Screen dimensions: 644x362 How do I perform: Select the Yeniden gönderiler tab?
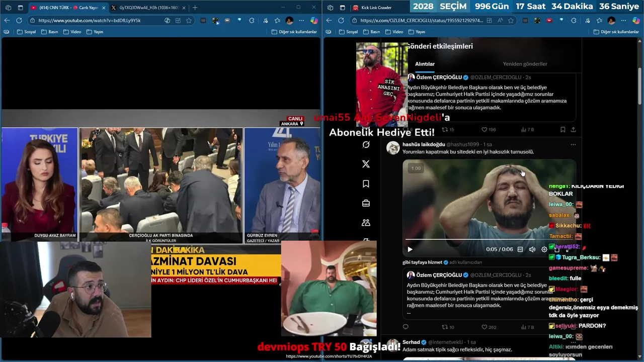point(525,64)
